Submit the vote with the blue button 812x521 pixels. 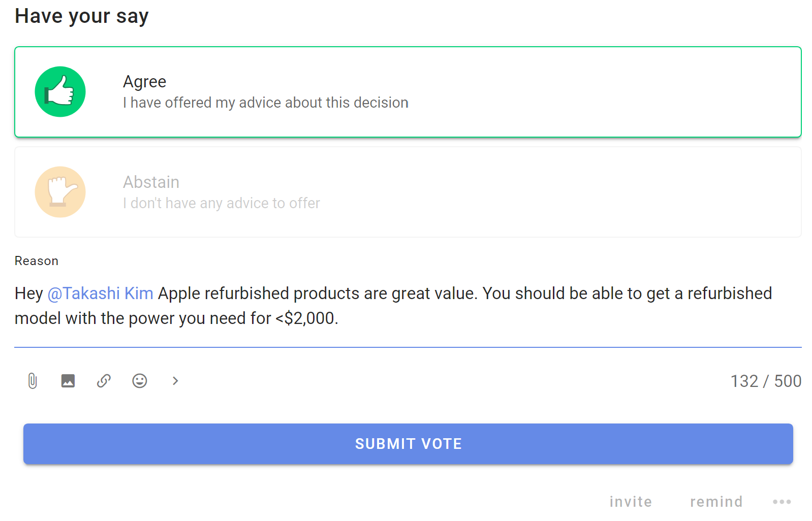click(408, 444)
